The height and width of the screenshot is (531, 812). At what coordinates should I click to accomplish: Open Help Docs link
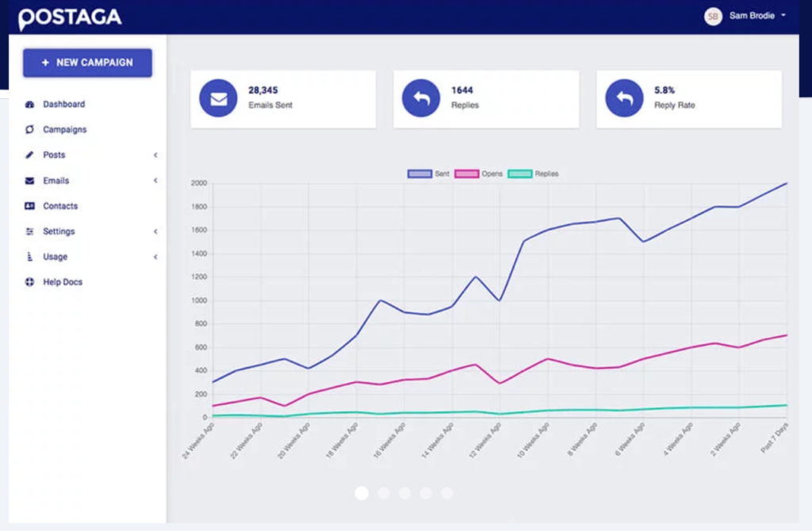pos(63,282)
